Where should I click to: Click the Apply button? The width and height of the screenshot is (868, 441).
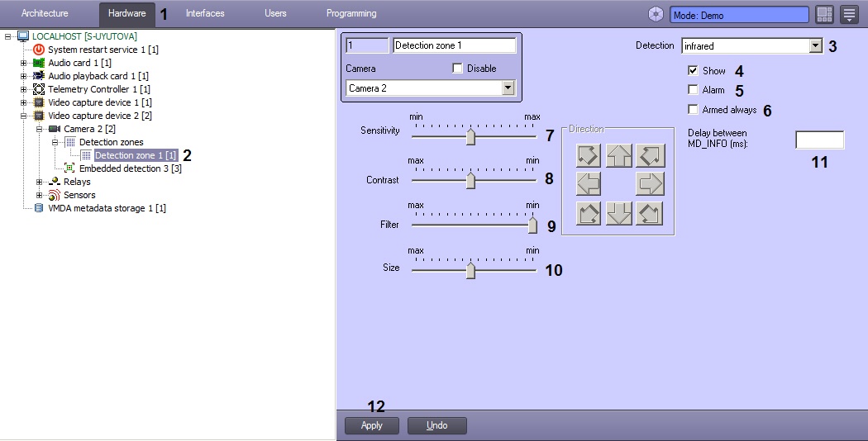point(371,425)
